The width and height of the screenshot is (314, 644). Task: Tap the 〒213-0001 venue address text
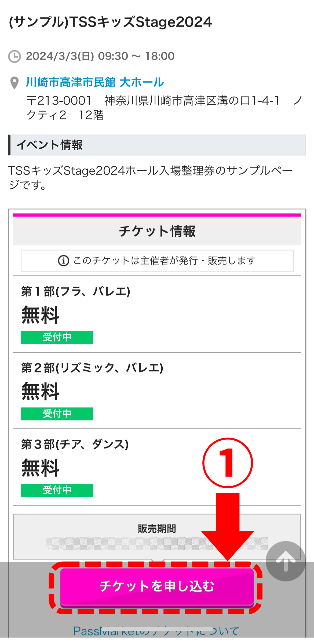click(x=164, y=108)
